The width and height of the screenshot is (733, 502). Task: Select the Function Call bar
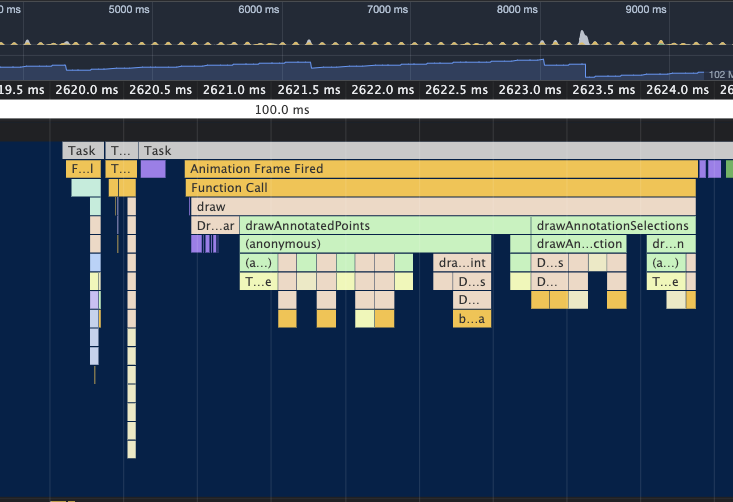pyautogui.click(x=441, y=188)
